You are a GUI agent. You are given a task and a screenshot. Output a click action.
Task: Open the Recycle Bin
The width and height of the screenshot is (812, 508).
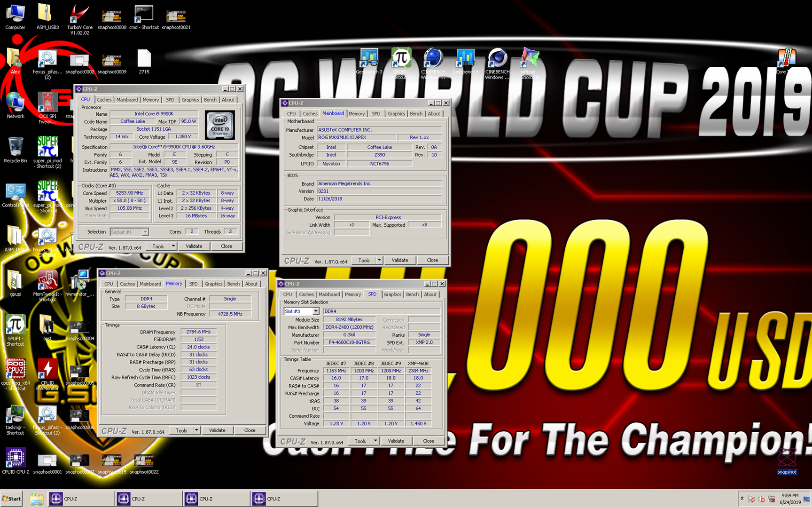(15, 150)
